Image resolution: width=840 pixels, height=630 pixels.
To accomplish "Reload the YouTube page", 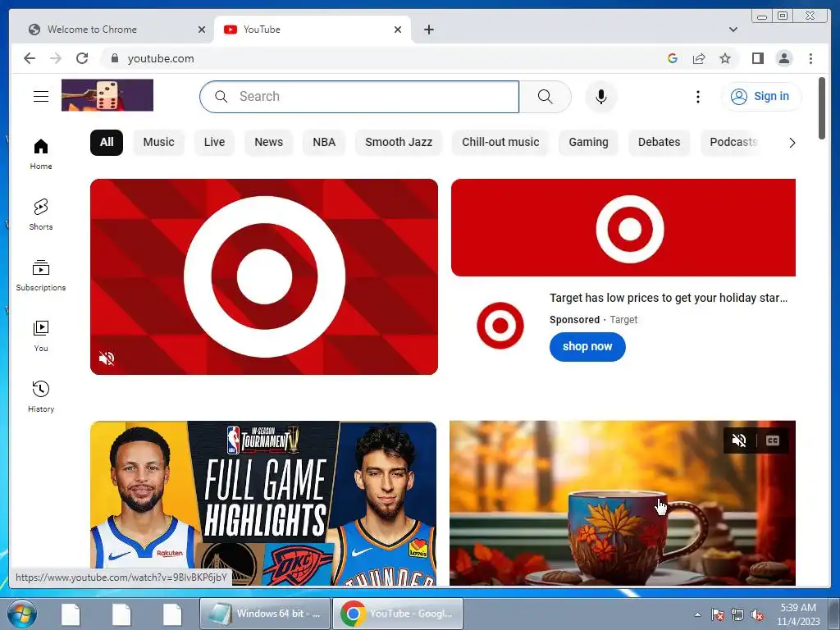I will click(82, 58).
